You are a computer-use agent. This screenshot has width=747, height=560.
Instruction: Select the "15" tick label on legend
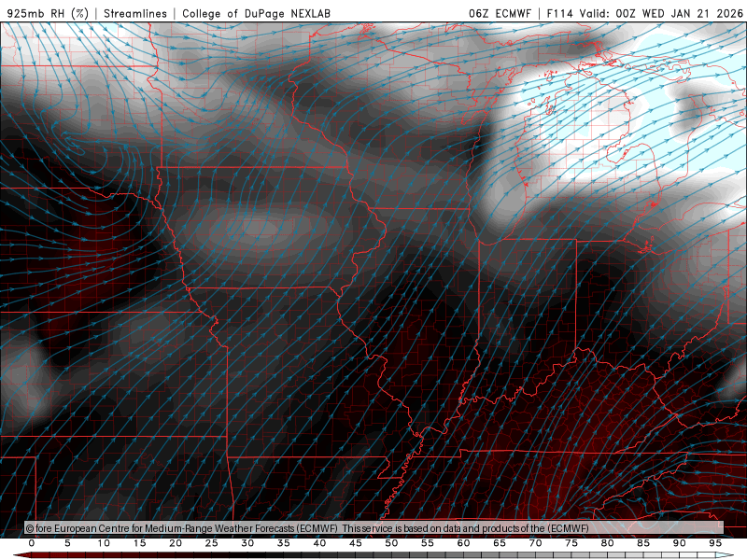click(139, 543)
